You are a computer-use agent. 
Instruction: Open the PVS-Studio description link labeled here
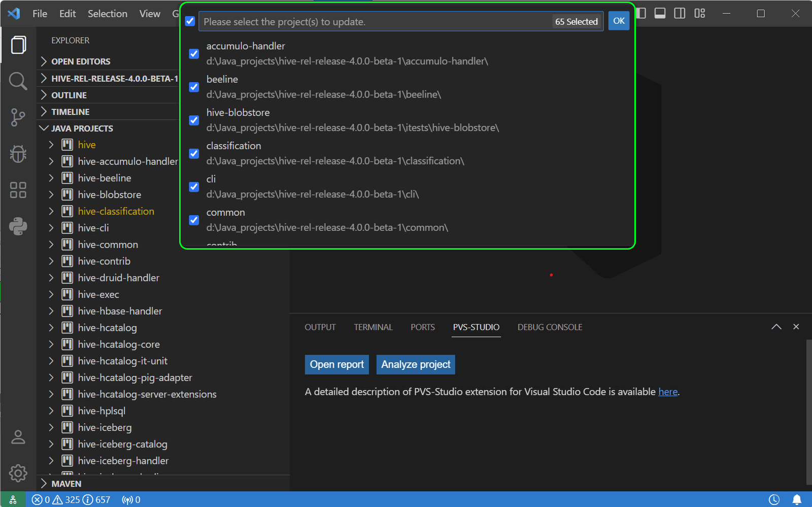(668, 391)
